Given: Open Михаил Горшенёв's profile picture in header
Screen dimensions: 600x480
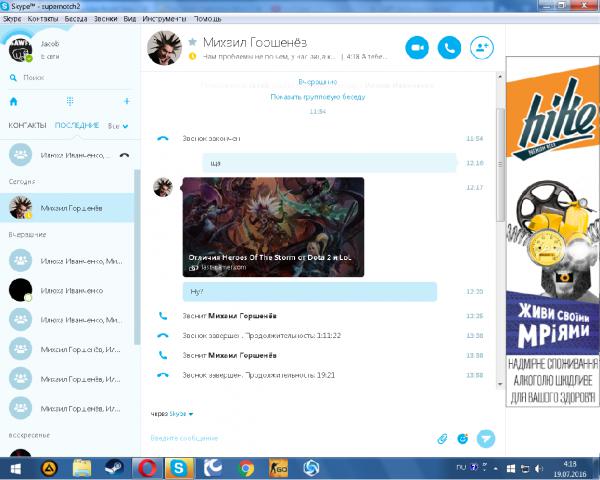Looking at the screenshot, I should coord(164,48).
